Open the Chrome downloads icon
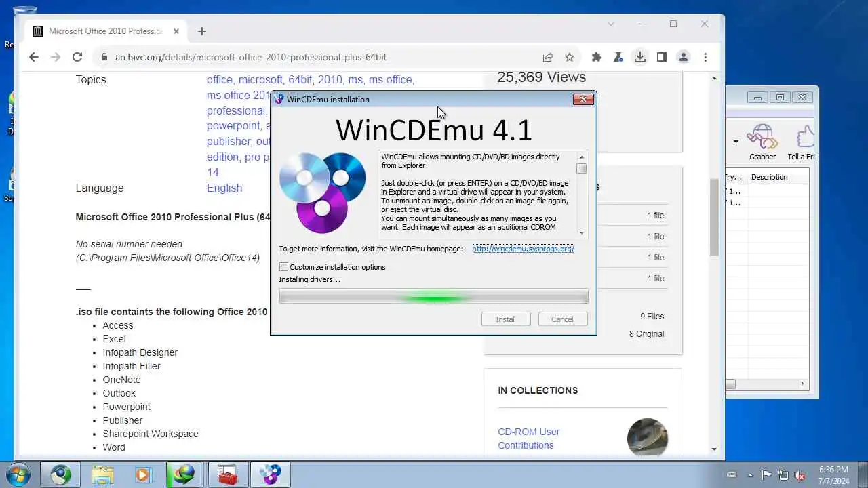Viewport: 868px width, 488px height. (x=640, y=57)
